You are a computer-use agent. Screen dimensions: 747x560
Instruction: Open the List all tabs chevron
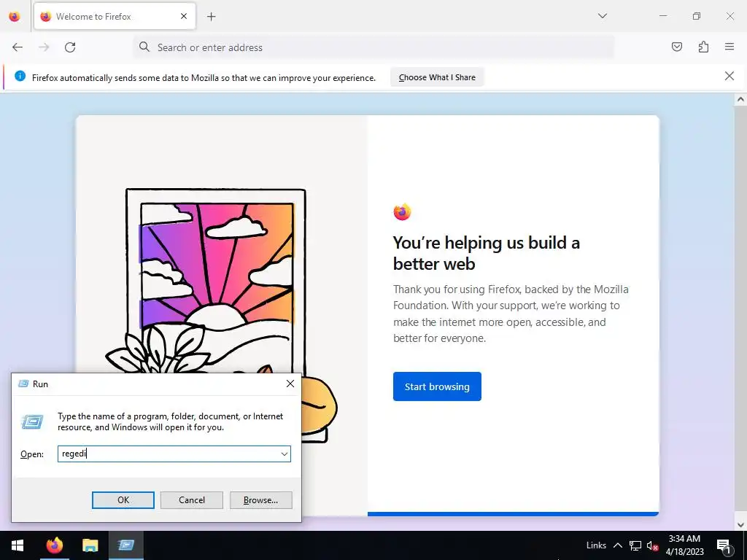coord(602,16)
